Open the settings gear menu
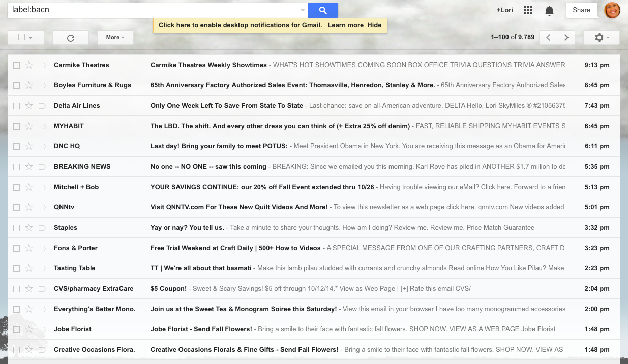This screenshot has width=628, height=364. click(602, 37)
